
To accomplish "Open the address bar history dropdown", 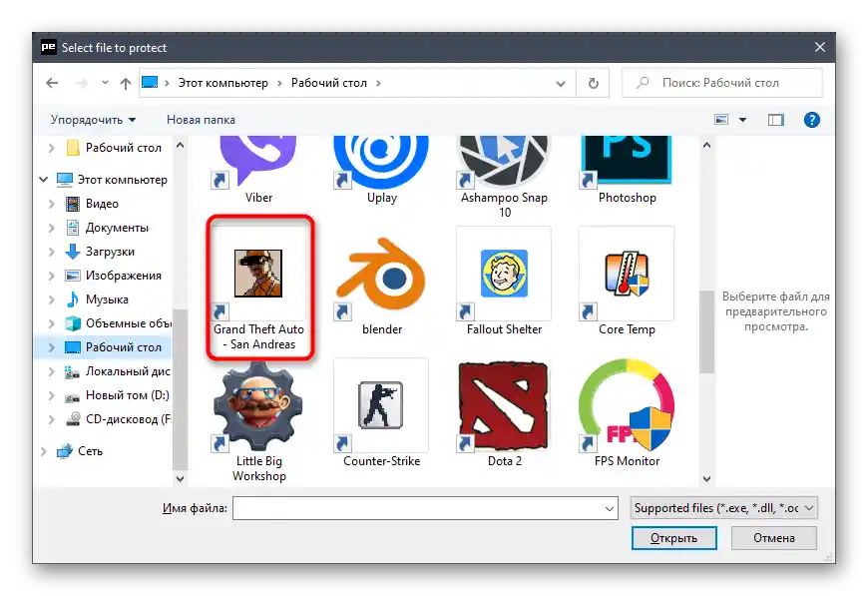I will point(561,84).
